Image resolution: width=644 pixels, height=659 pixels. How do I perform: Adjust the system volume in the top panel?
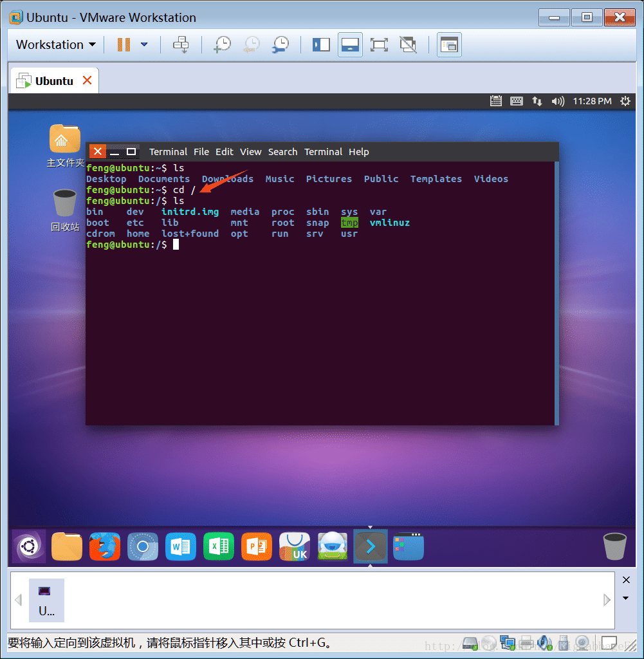click(x=557, y=101)
